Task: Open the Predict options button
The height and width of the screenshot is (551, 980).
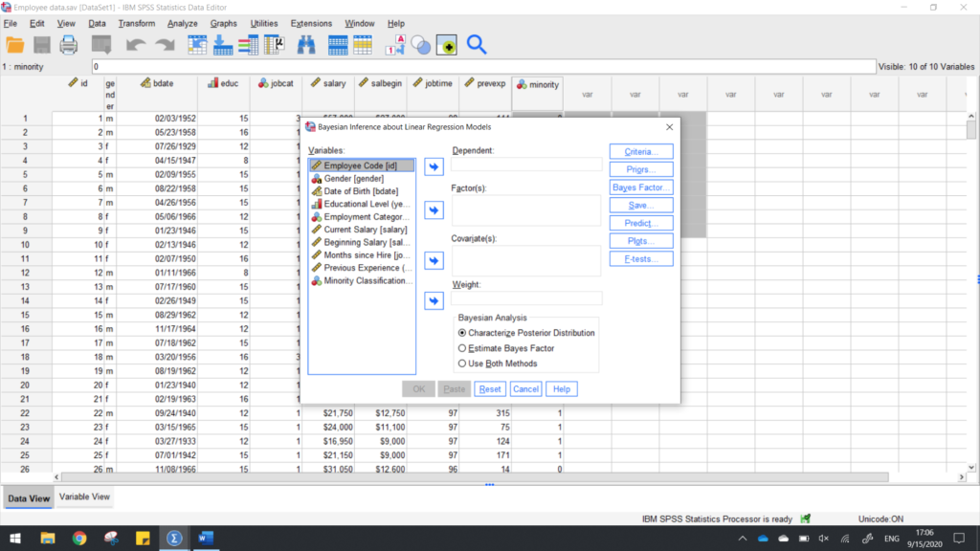Action: (641, 223)
